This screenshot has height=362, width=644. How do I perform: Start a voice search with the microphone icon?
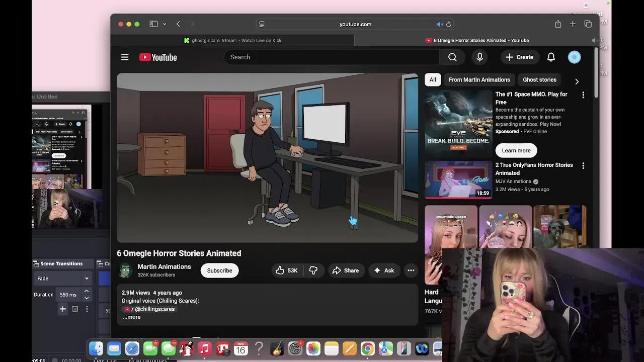[479, 57]
